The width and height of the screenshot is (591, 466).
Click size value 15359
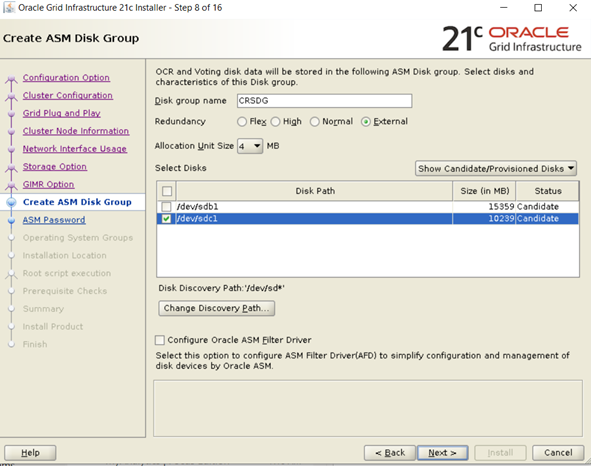coord(501,207)
